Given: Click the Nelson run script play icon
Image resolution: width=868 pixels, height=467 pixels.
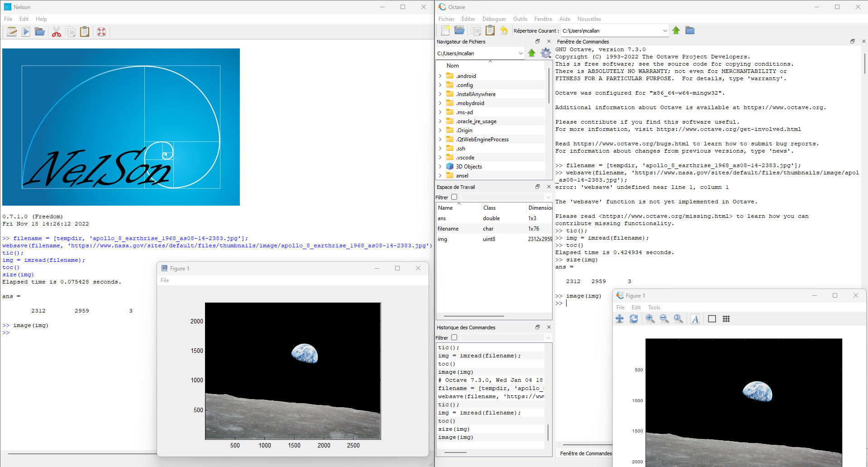Looking at the screenshot, I should coord(26,32).
